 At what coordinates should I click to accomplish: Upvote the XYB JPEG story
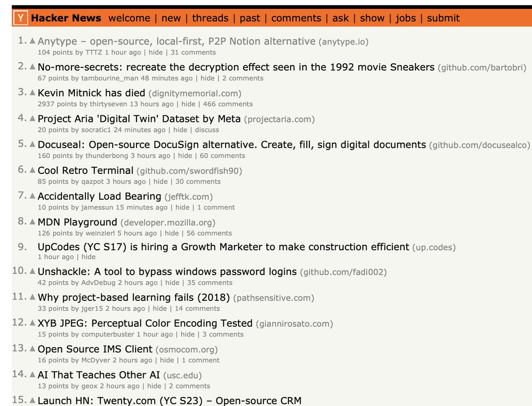tap(32, 323)
